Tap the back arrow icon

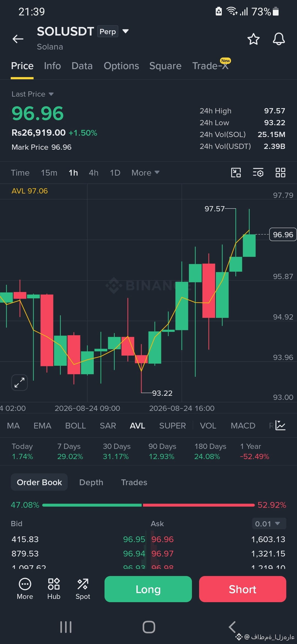click(18, 39)
